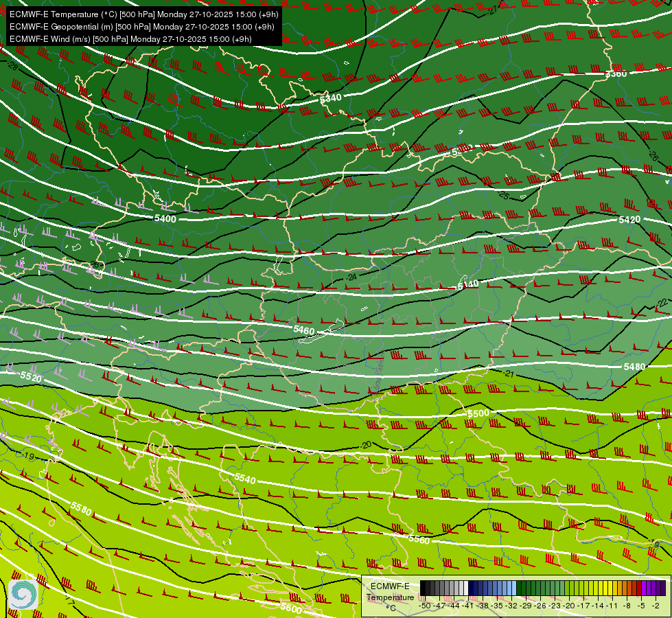Click the ECMWF-E label in the legend box
The height and width of the screenshot is (618, 672).
tap(390, 586)
